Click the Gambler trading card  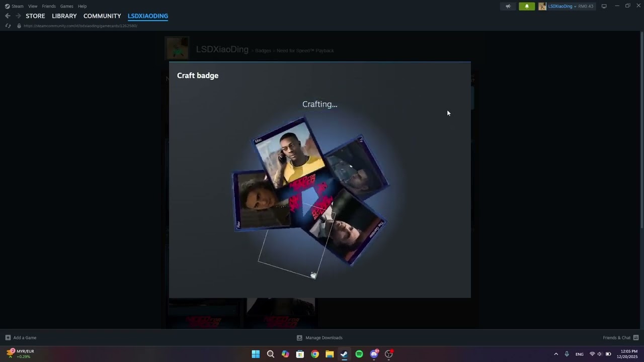click(347, 229)
